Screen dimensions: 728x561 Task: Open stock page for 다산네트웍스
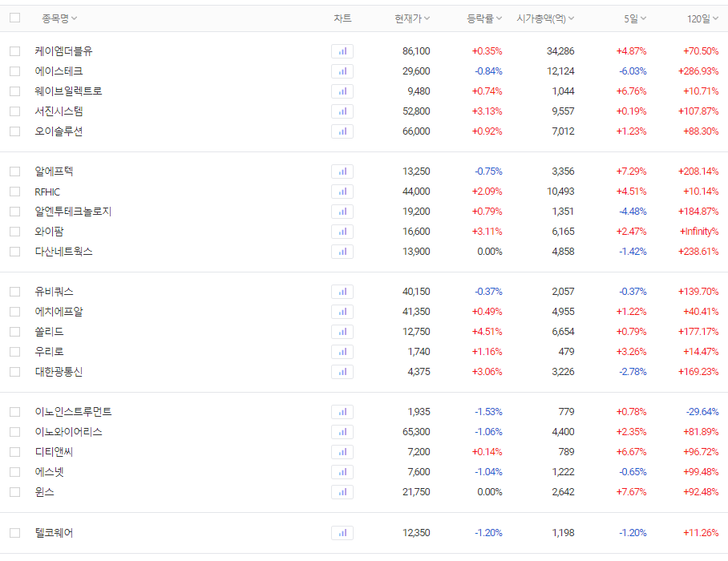point(63,252)
